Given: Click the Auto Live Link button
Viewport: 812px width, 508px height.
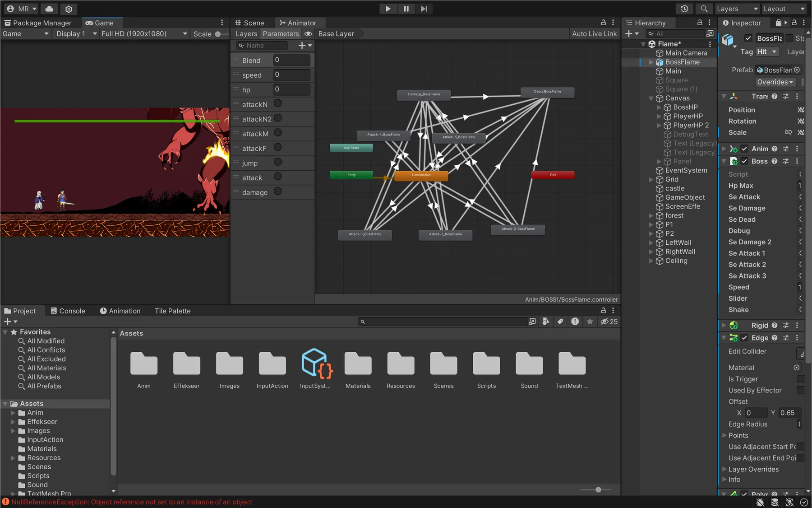Looking at the screenshot, I should (x=594, y=34).
